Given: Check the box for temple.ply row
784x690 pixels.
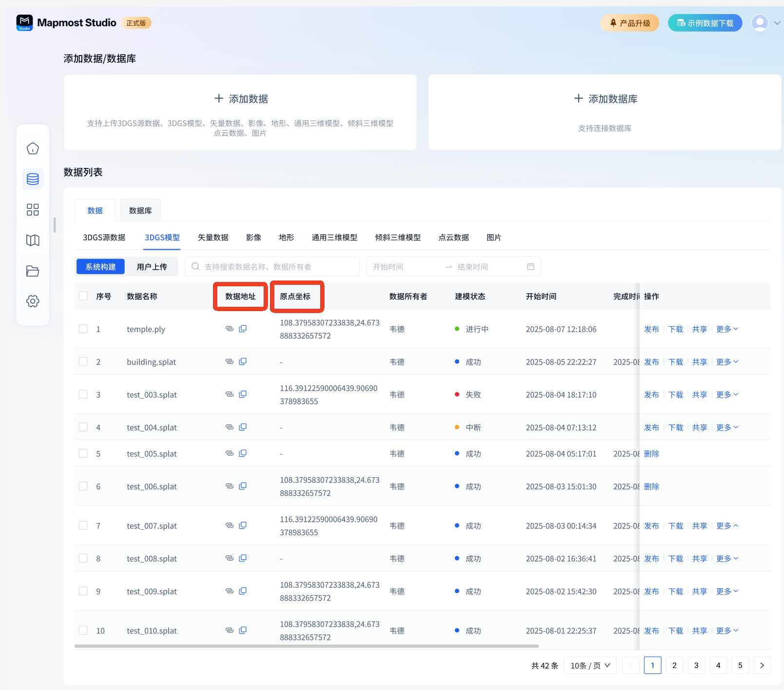Looking at the screenshot, I should 83,329.
